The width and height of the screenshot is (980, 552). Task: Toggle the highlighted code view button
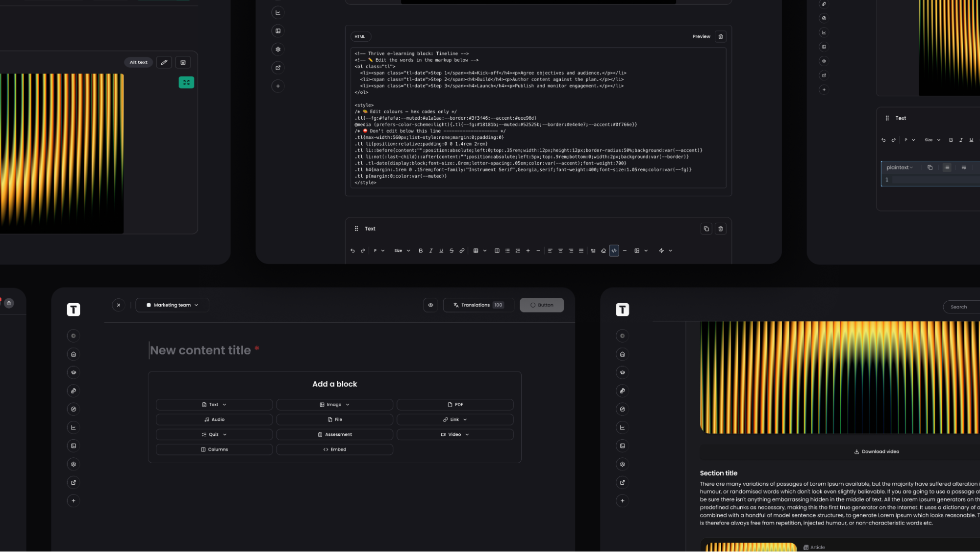click(x=614, y=251)
